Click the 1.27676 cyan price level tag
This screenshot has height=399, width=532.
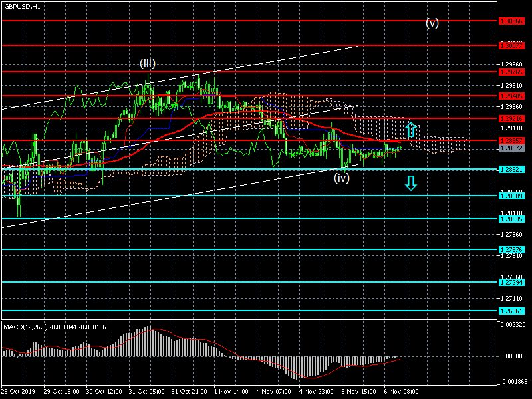coord(511,250)
